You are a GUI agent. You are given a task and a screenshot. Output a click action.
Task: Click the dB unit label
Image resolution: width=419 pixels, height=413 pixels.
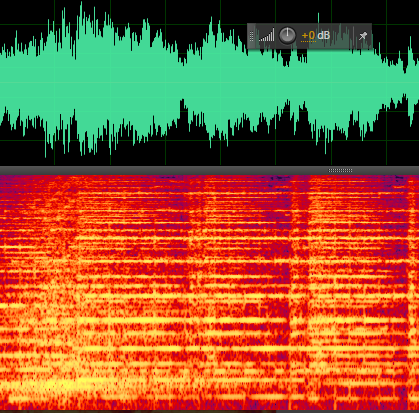tap(323, 35)
